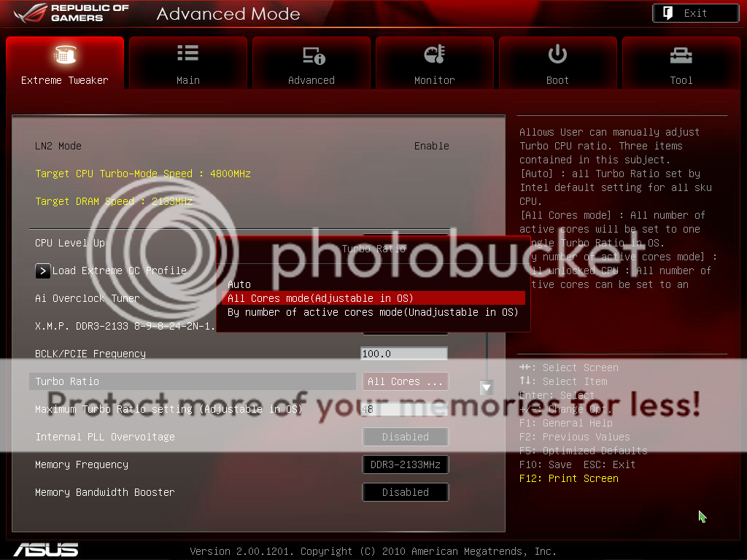This screenshot has width=747, height=560.
Task: Click the Advanced Mode title
Action: [x=228, y=14]
